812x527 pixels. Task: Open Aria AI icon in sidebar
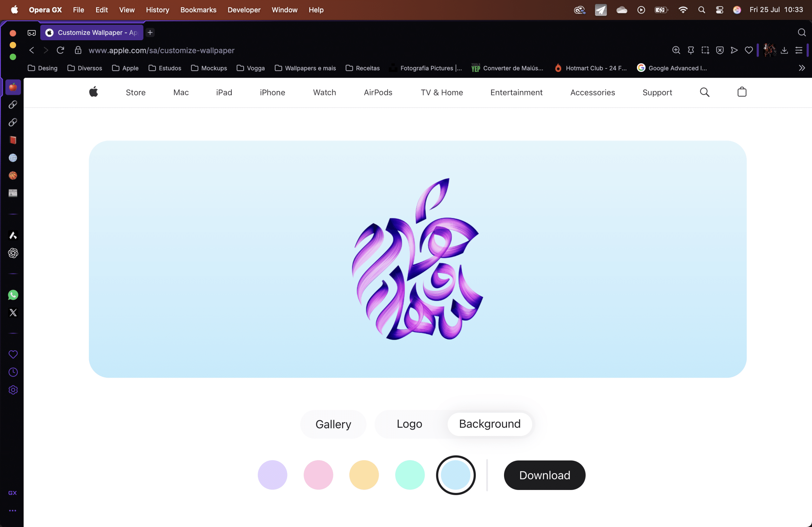(x=13, y=235)
